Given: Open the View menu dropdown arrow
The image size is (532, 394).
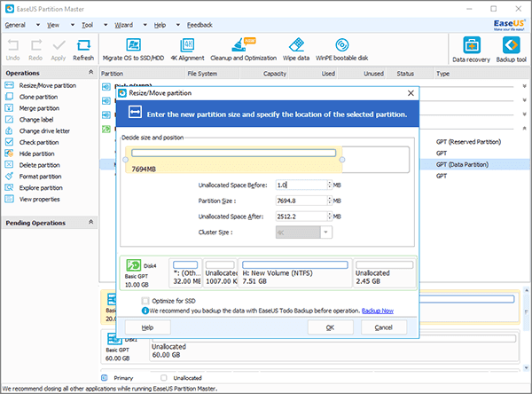Looking at the screenshot, I should click(73, 25).
